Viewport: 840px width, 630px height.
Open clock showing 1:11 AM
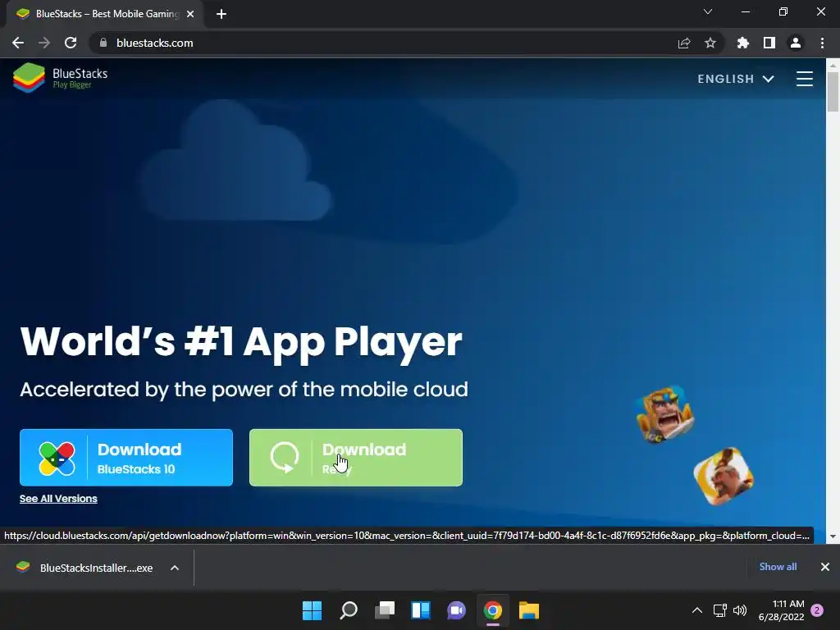coord(781,610)
